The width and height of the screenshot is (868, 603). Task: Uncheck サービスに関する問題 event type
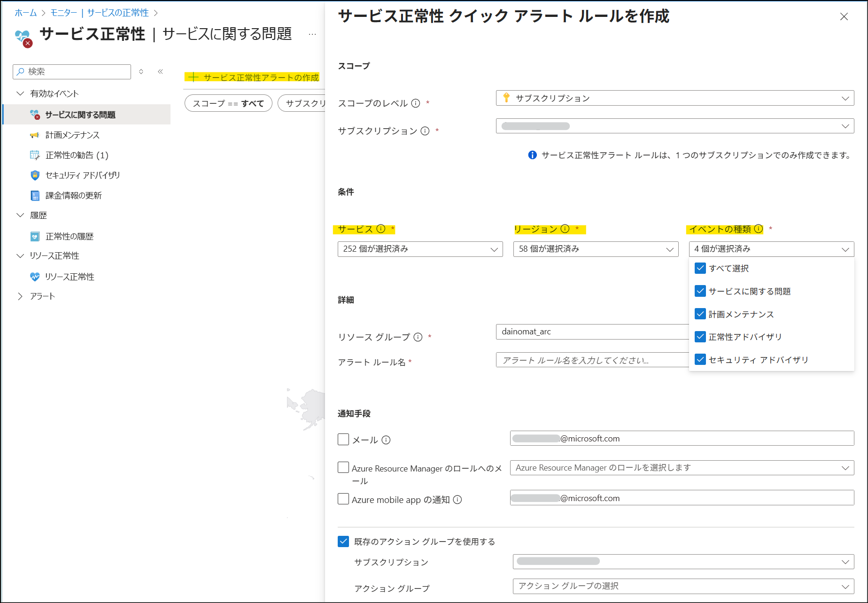700,291
